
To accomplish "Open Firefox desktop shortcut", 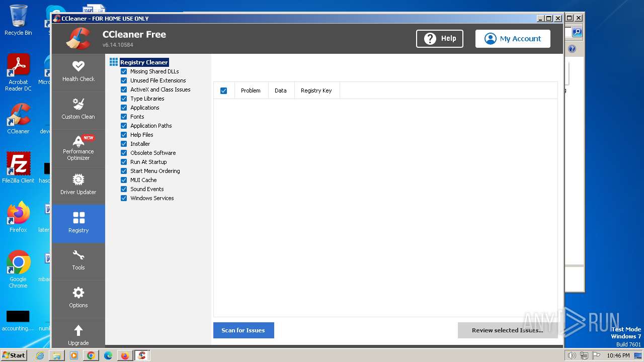I will point(18,217).
